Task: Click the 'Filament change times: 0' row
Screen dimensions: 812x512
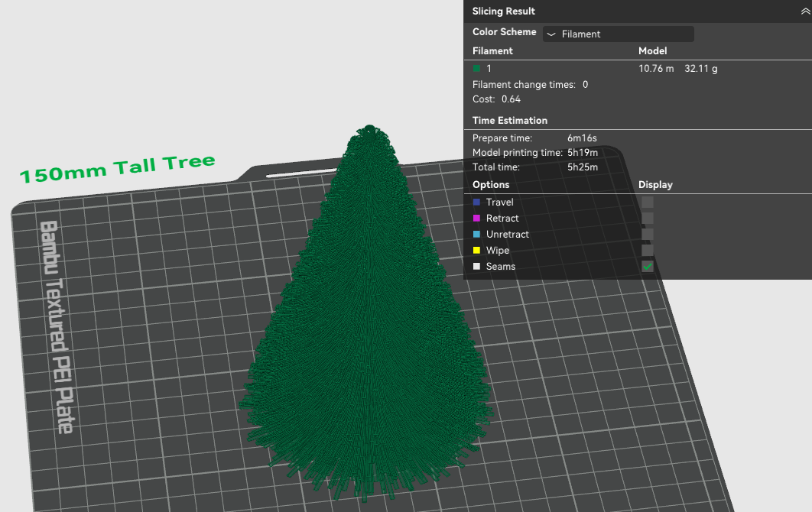Action: 531,84
